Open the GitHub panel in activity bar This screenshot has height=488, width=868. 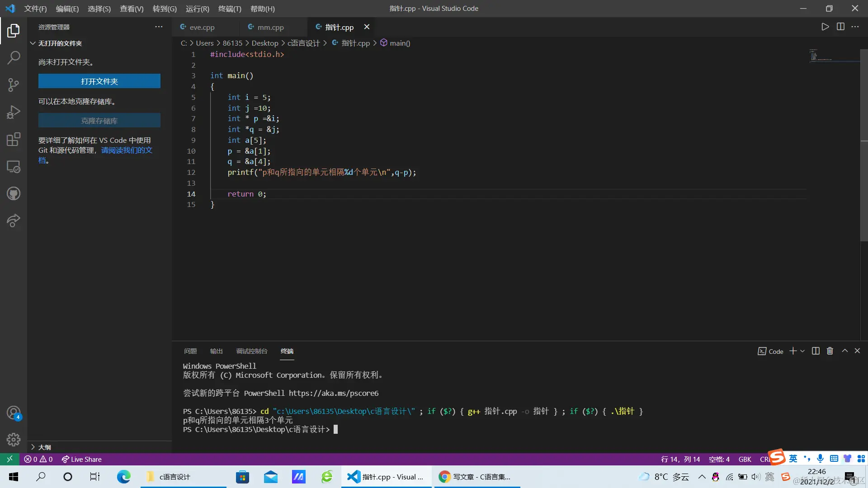(14, 194)
